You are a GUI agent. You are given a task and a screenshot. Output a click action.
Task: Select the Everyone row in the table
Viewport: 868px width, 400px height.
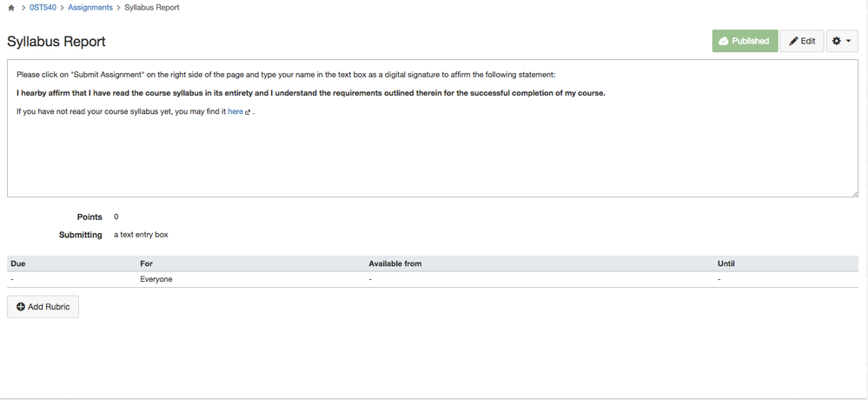(x=156, y=279)
